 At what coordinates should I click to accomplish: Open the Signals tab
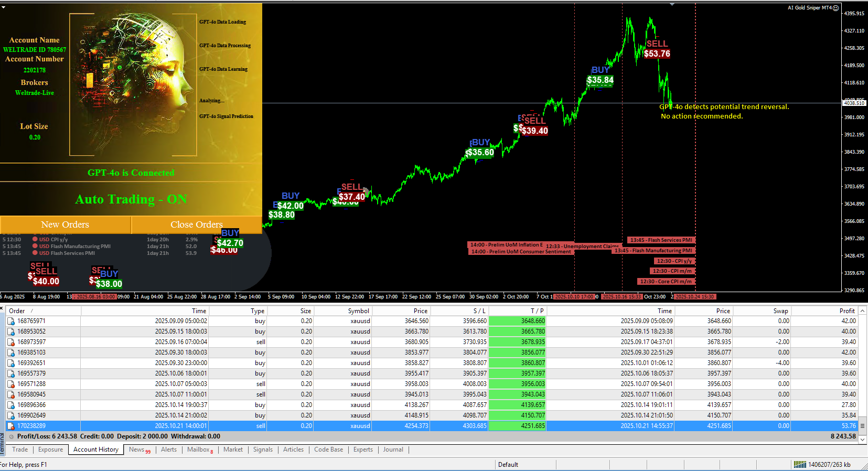263,449
